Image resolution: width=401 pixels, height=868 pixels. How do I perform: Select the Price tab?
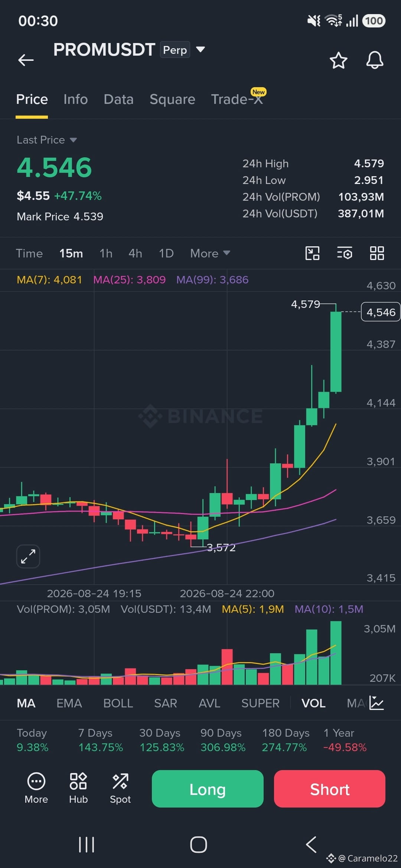coord(32,99)
